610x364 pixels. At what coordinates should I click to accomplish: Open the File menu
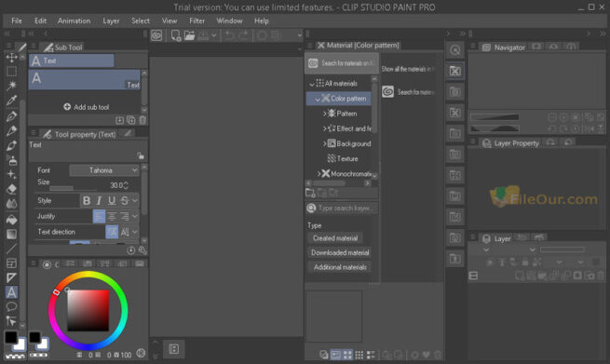17,21
